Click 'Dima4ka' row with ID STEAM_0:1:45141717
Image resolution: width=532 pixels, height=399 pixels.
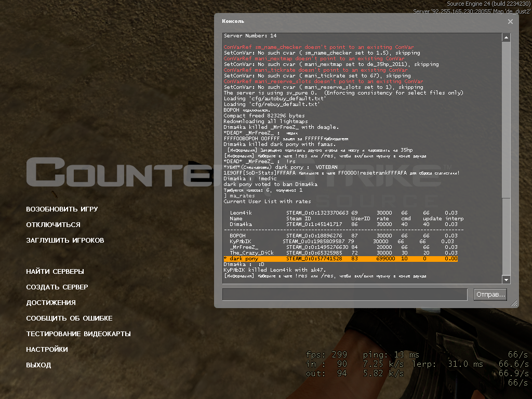coord(344,224)
